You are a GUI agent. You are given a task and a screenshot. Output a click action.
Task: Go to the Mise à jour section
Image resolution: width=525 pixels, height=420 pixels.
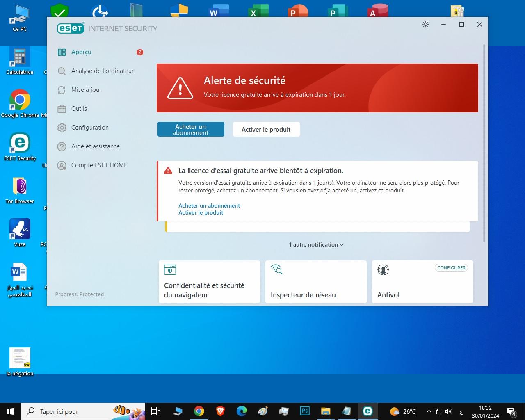(x=86, y=90)
